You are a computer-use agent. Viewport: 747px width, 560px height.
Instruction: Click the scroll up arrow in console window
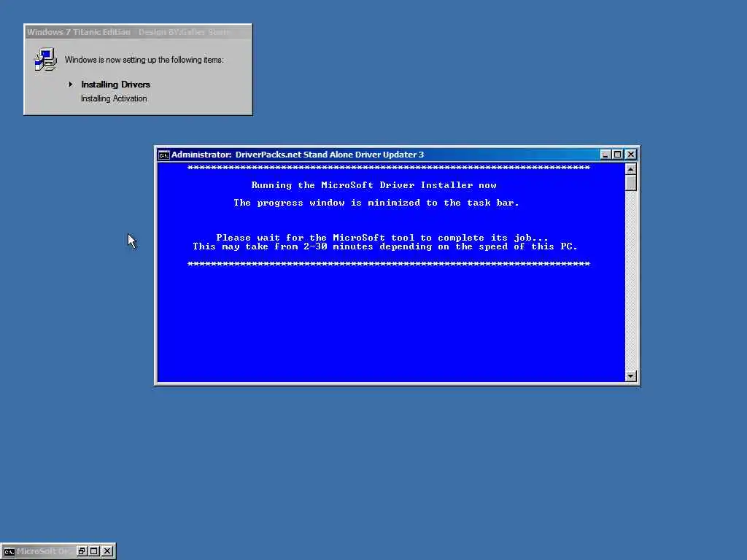630,169
